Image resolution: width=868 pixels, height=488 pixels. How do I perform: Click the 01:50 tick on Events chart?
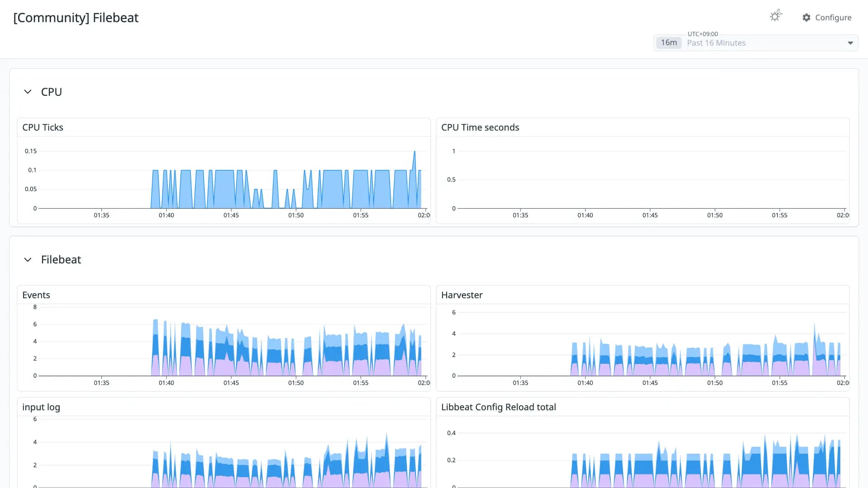pos(296,383)
